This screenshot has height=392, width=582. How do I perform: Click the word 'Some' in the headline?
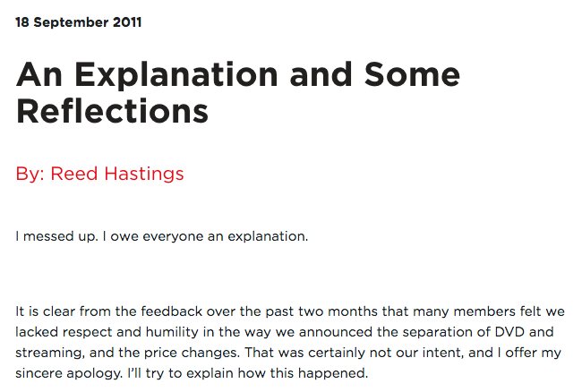click(412, 74)
